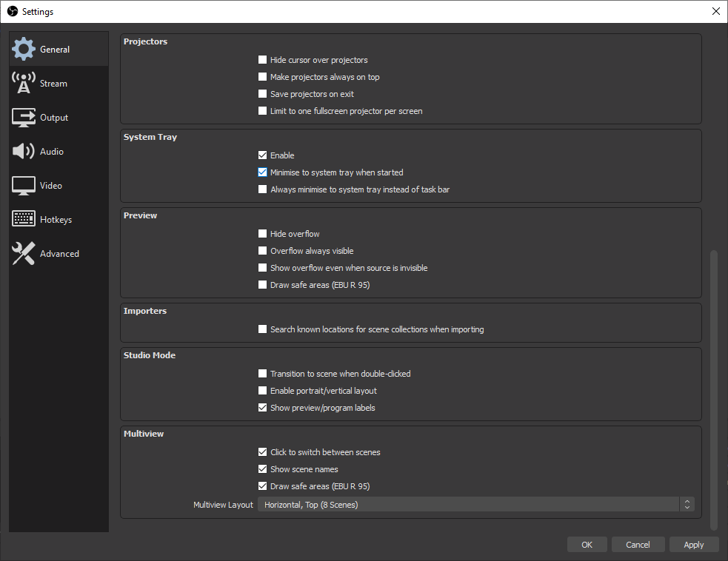Viewport: 728px width, 561px height.
Task: Open Hotkeys settings via keyboard icon
Action: (x=23, y=219)
